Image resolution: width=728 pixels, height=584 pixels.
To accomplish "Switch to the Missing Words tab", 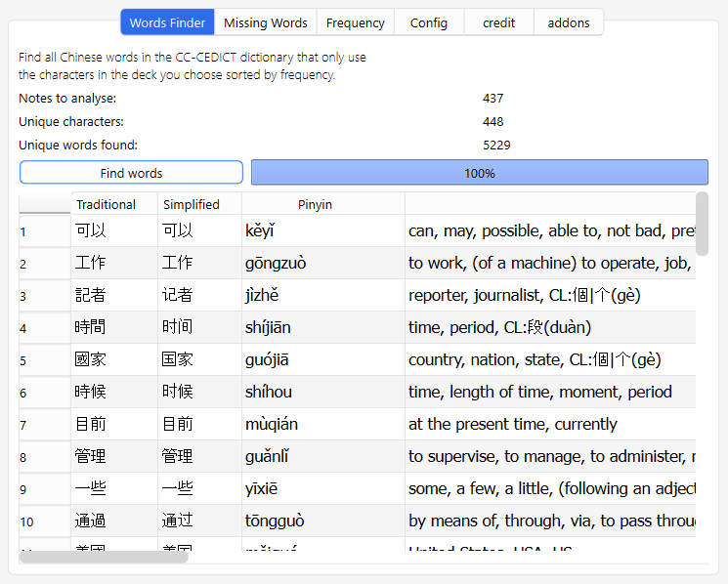I will tap(265, 22).
